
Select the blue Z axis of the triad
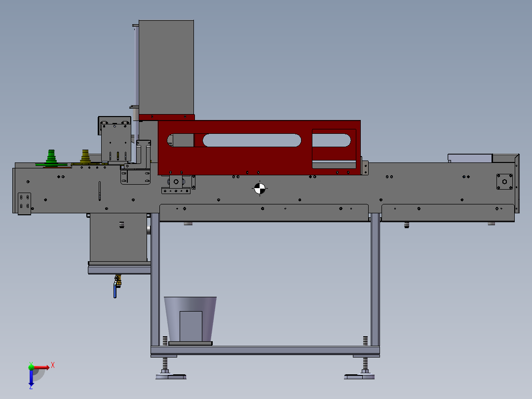31,377
